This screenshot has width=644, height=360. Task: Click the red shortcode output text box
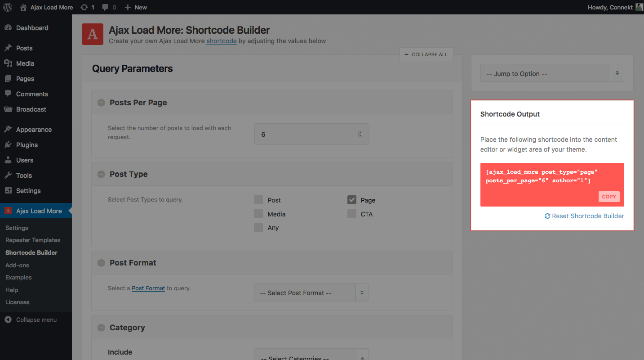click(552, 184)
